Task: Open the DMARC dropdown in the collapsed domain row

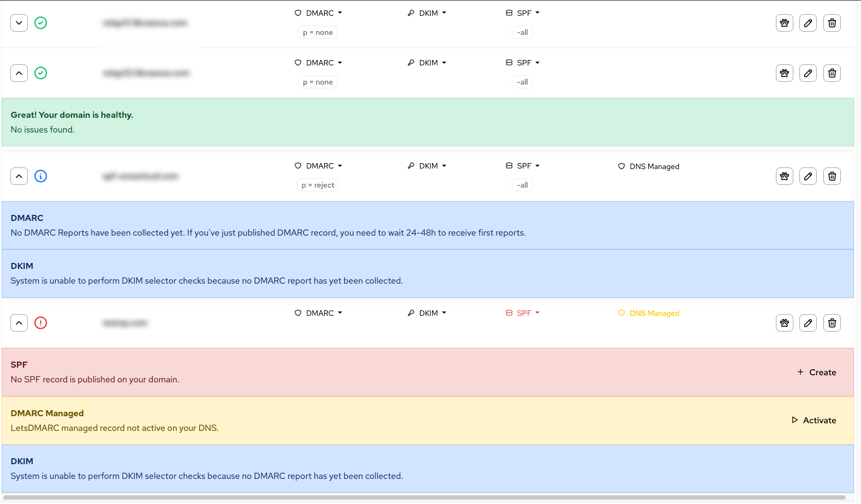Action: coord(319,13)
